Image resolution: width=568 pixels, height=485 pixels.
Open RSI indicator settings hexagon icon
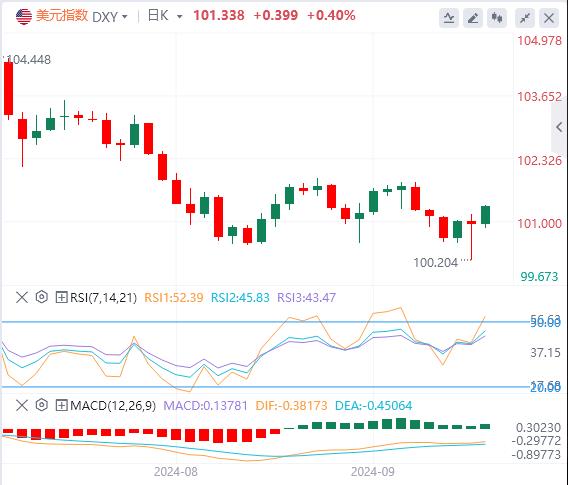[42, 297]
